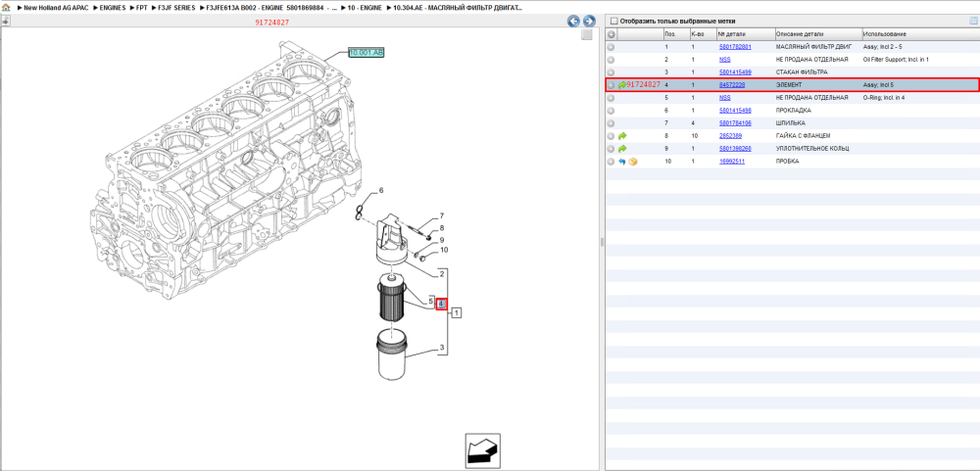Enable show only selected marks checkbox
Image resolution: width=980 pixels, height=471 pixels.
tap(613, 21)
